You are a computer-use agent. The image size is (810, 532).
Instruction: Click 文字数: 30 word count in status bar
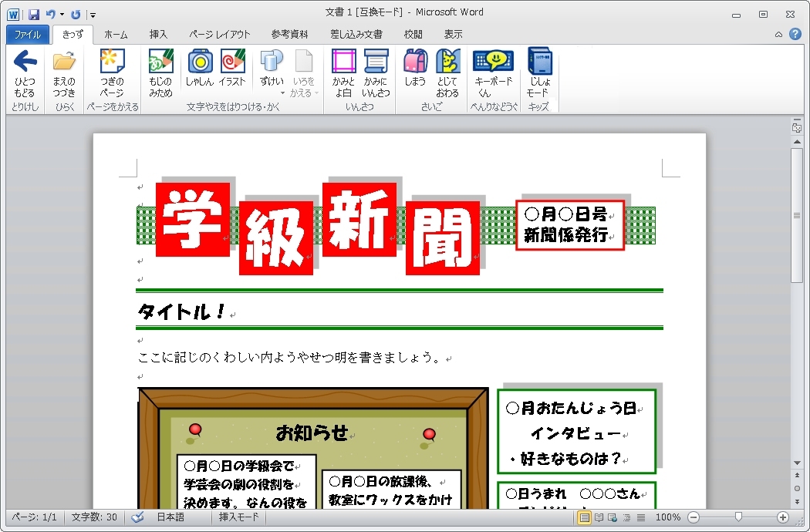[94, 517]
